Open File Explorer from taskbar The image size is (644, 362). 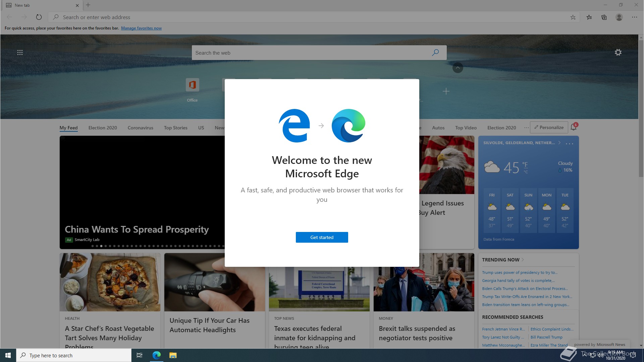click(x=173, y=355)
